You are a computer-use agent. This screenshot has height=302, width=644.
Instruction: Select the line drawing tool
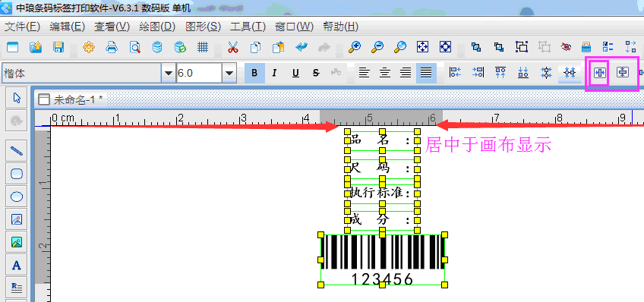click(x=17, y=151)
